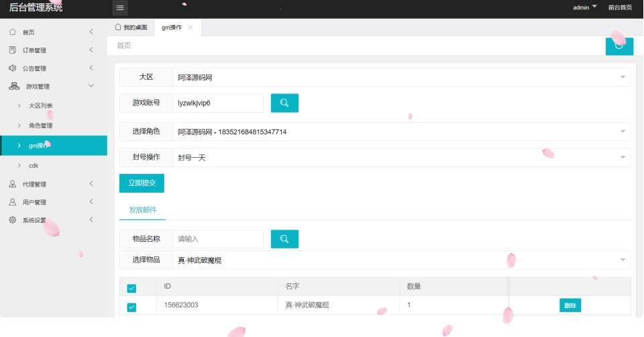Open 订单管理 in the sidebar

point(34,50)
